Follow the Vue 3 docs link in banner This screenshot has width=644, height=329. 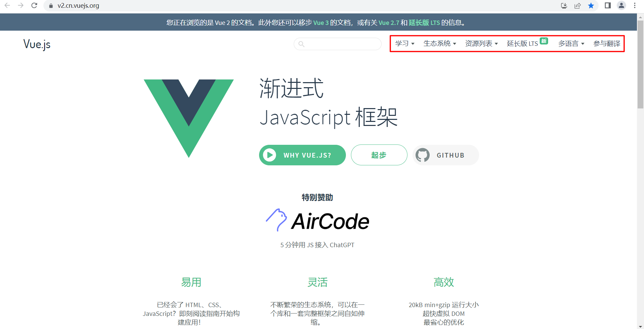[321, 23]
